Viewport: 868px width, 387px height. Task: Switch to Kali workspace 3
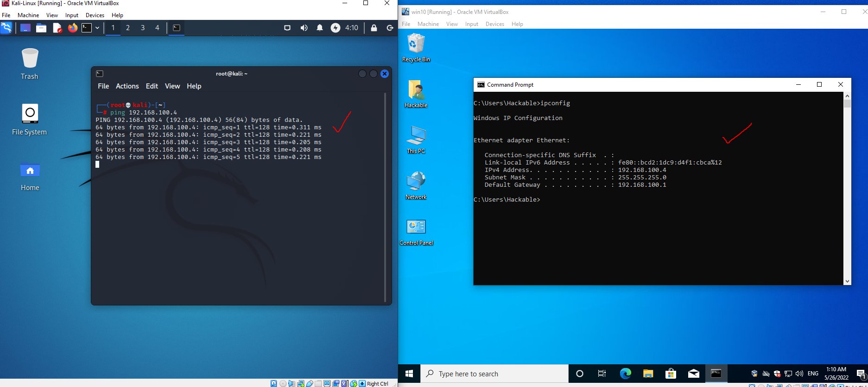[143, 28]
